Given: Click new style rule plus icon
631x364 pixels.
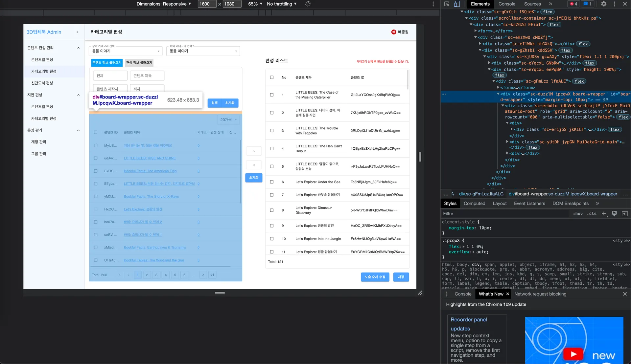Looking at the screenshot, I should pos(604,214).
